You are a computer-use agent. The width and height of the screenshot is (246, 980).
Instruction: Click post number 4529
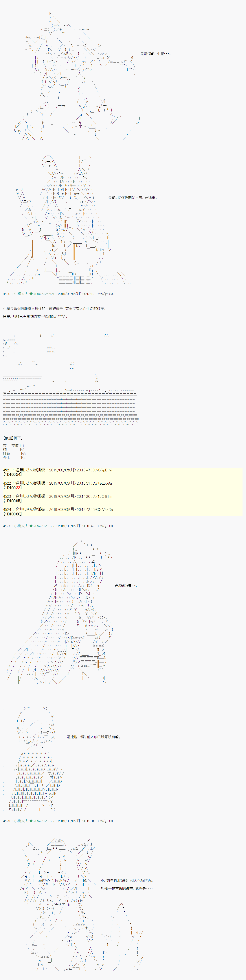pyautogui.click(x=7, y=821)
